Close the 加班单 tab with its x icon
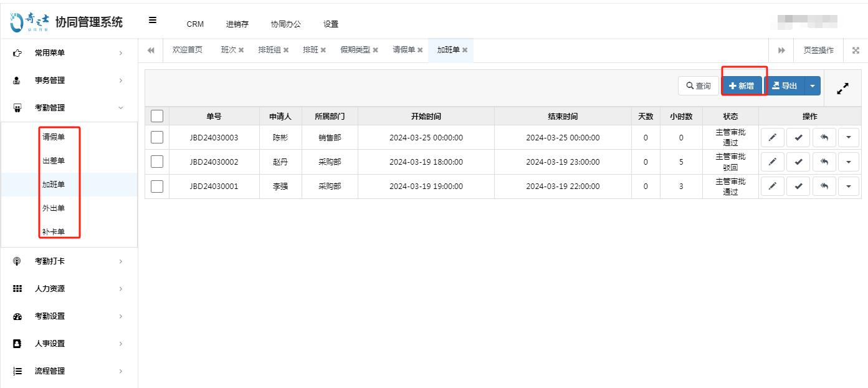 pos(467,50)
